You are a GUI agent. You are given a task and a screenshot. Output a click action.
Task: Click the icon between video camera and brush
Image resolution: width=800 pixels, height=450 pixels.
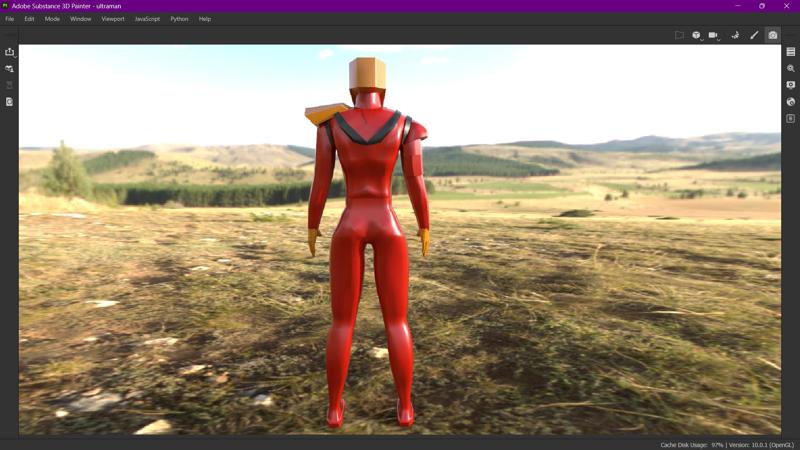click(x=735, y=35)
